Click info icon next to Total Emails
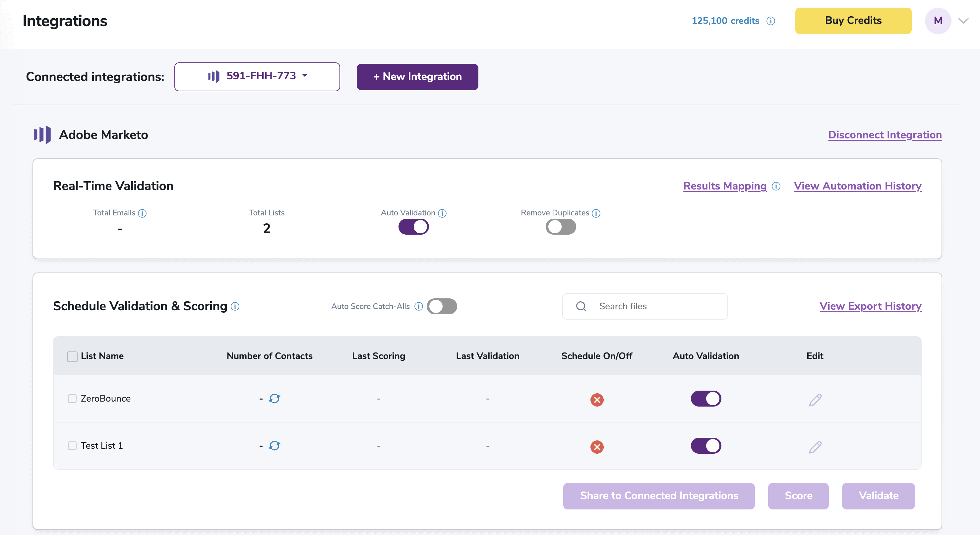Image resolution: width=980 pixels, height=535 pixels. click(142, 213)
